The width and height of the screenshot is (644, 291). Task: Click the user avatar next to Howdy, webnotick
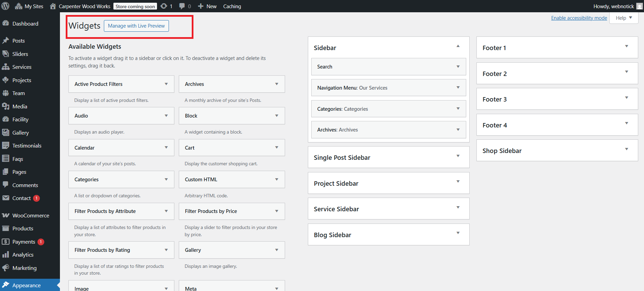click(639, 6)
